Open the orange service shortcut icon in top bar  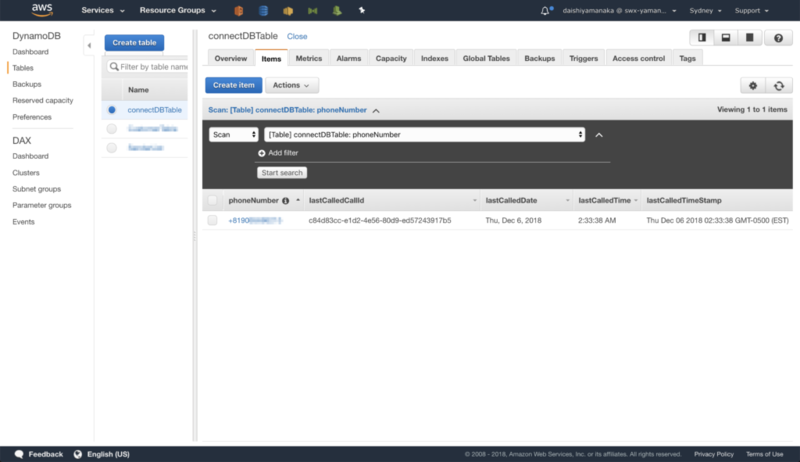click(x=238, y=10)
